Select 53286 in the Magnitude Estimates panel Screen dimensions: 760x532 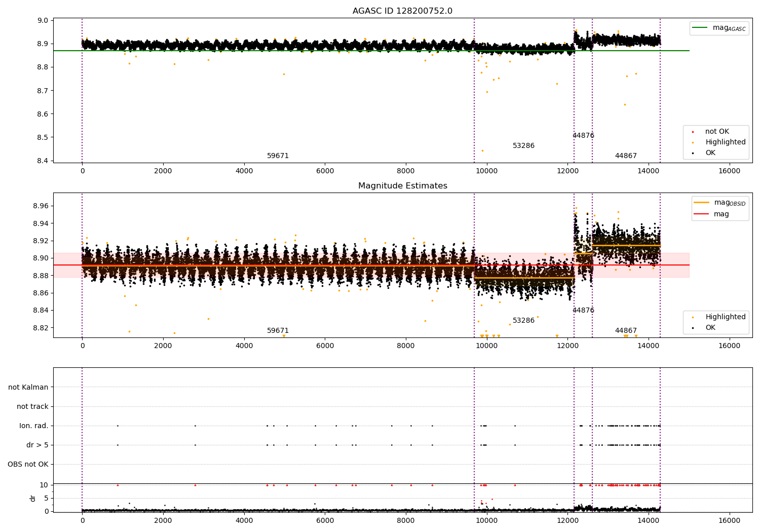[523, 321]
